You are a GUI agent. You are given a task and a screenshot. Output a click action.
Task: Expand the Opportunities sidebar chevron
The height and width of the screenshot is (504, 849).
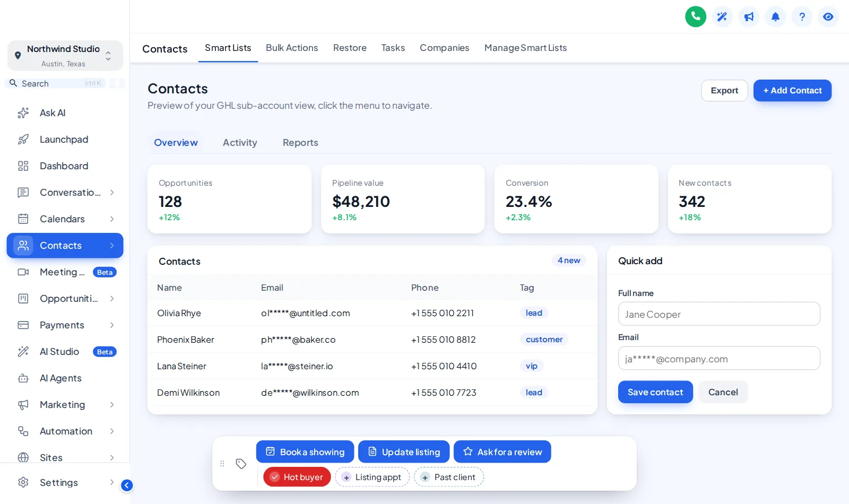[112, 299]
